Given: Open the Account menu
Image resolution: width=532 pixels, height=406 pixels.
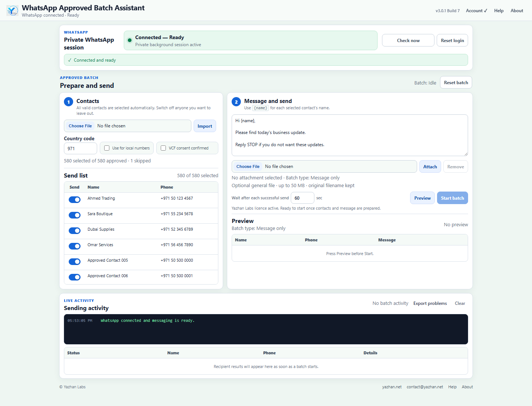Looking at the screenshot, I should tap(476, 11).
